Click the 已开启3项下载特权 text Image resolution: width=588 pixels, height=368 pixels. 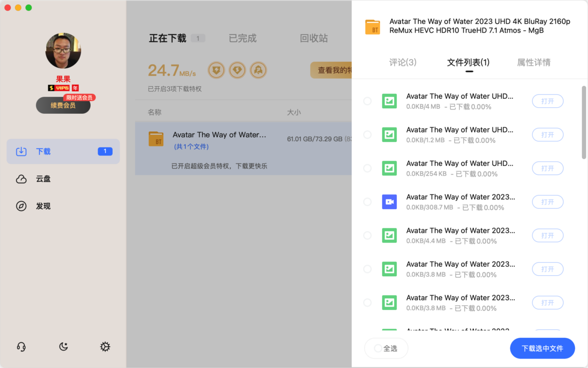click(x=175, y=89)
